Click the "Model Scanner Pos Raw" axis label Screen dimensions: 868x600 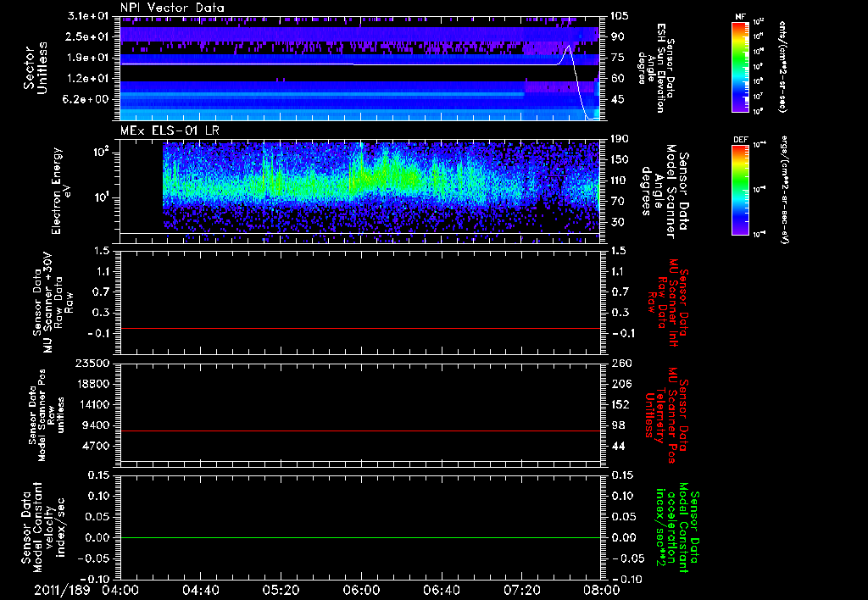(x=46, y=414)
